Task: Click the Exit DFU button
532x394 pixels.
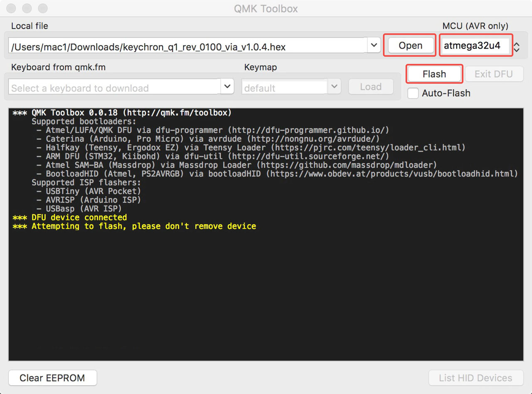Action: pos(494,74)
